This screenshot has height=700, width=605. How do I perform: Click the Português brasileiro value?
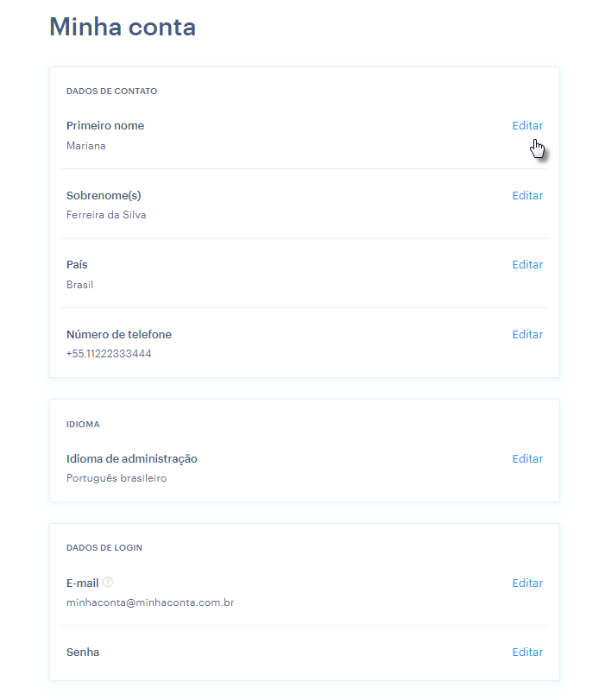point(117,478)
